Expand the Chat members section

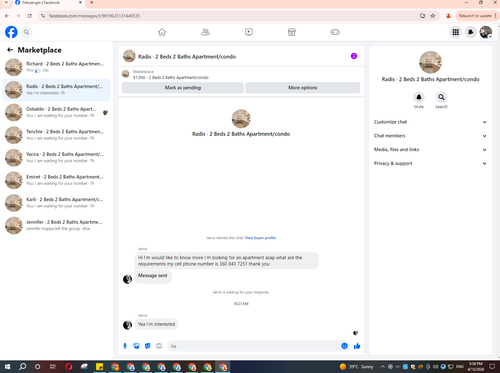(x=430, y=136)
